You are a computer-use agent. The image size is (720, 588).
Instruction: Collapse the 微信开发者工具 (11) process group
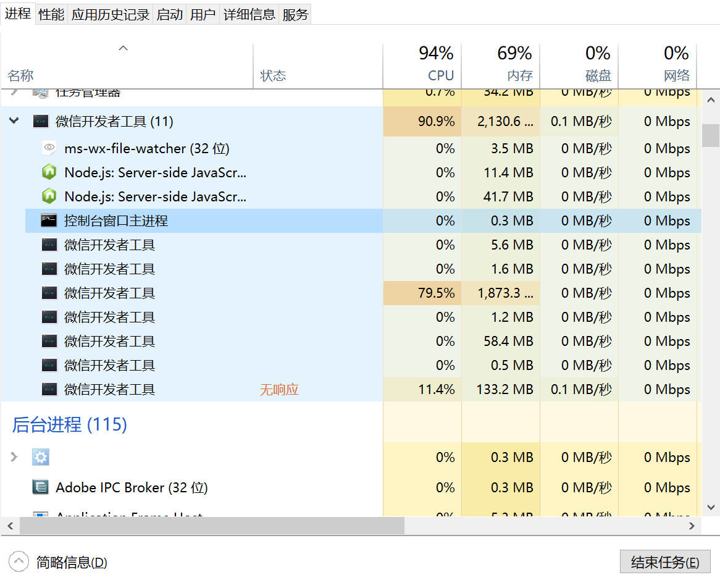point(14,121)
